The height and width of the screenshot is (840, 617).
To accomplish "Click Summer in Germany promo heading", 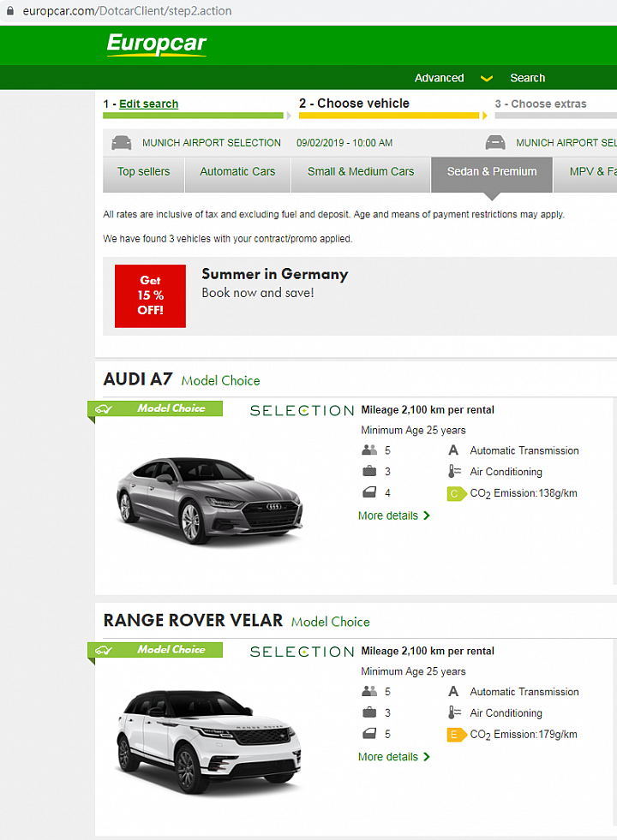I will (x=275, y=274).
